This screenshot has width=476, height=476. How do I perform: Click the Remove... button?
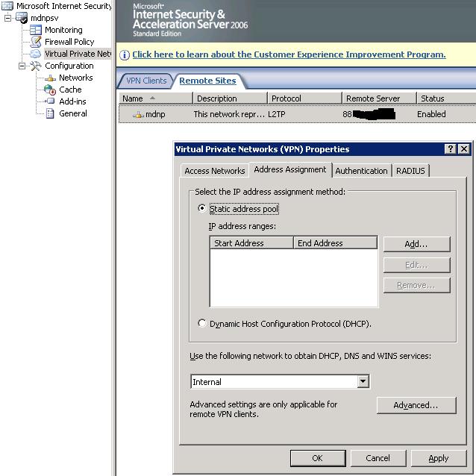pos(416,285)
